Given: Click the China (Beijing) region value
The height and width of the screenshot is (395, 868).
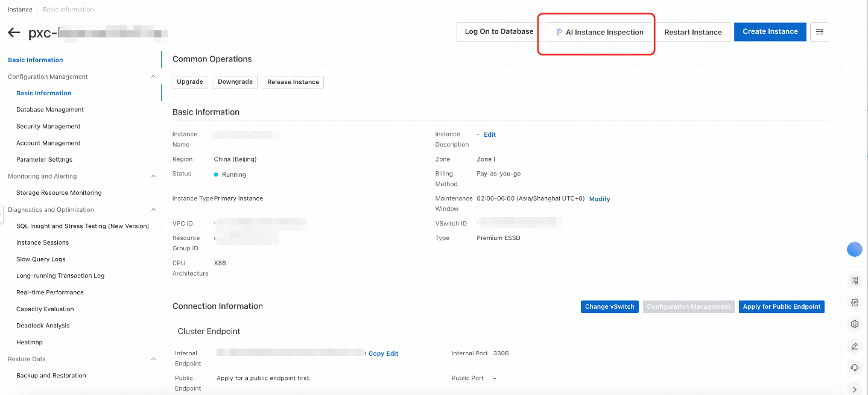Looking at the screenshot, I should pos(235,160).
